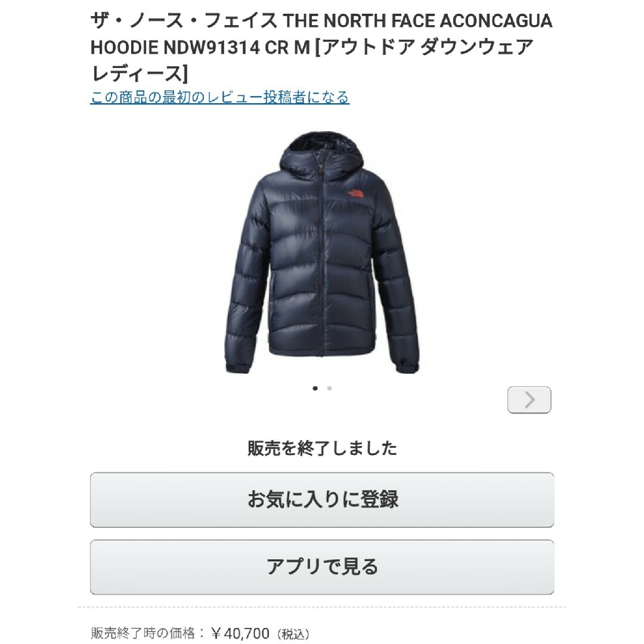
Task: Click the product title THE NORTH FACE ACONCAGUA
Action: point(417,21)
